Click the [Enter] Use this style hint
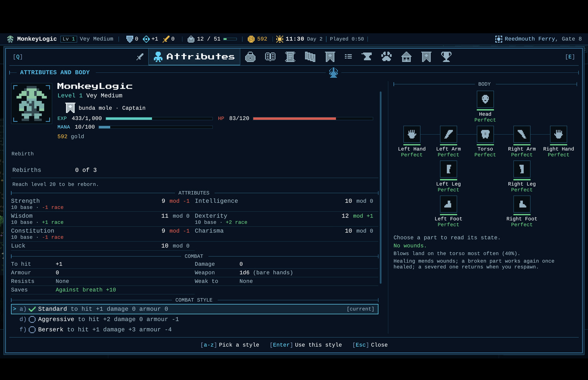 [x=306, y=345]
